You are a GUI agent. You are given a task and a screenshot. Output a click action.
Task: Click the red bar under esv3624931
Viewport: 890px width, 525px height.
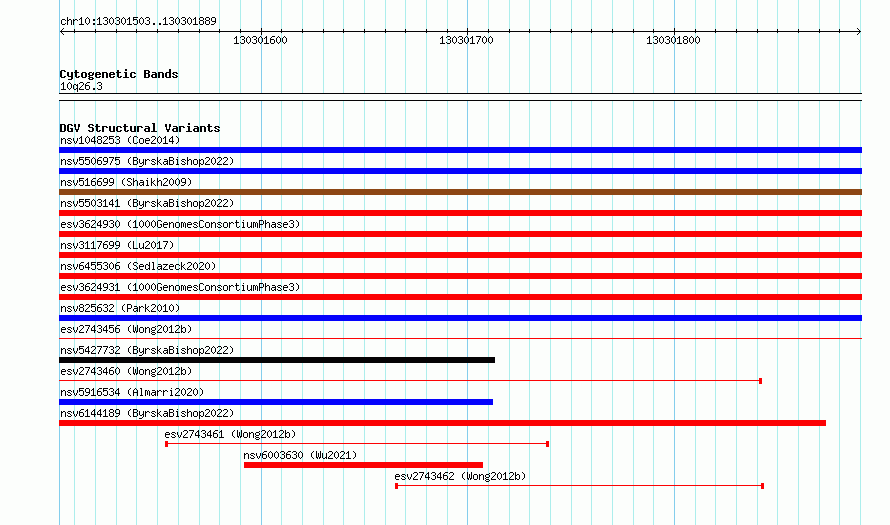click(460, 297)
